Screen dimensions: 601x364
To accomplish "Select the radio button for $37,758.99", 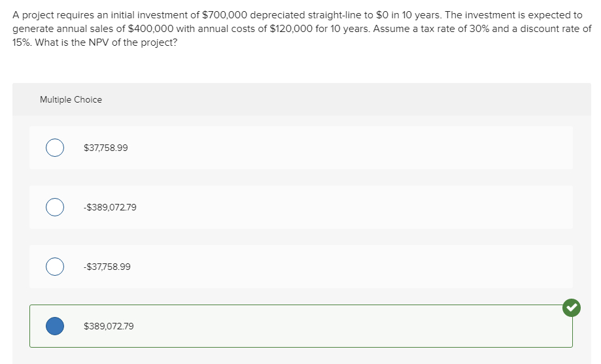I will pyautogui.click(x=55, y=148).
